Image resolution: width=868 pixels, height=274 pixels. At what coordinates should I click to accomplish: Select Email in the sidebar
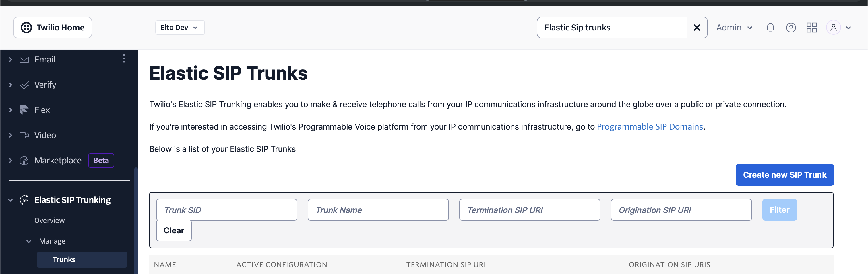pyautogui.click(x=45, y=60)
